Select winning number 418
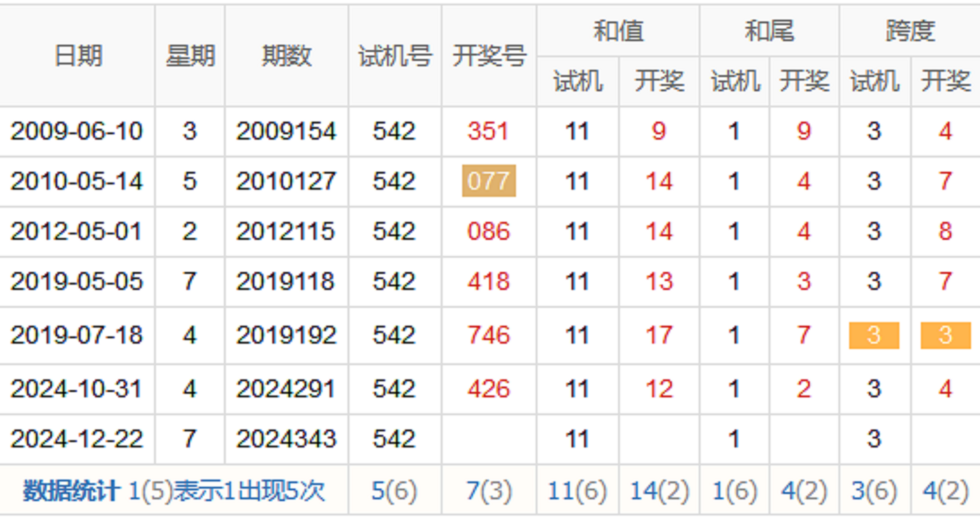 click(x=489, y=281)
